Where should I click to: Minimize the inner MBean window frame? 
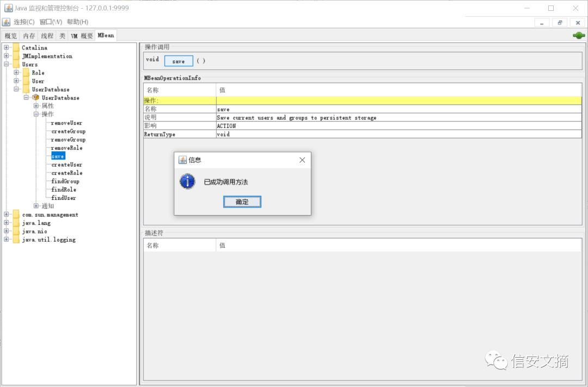542,22
